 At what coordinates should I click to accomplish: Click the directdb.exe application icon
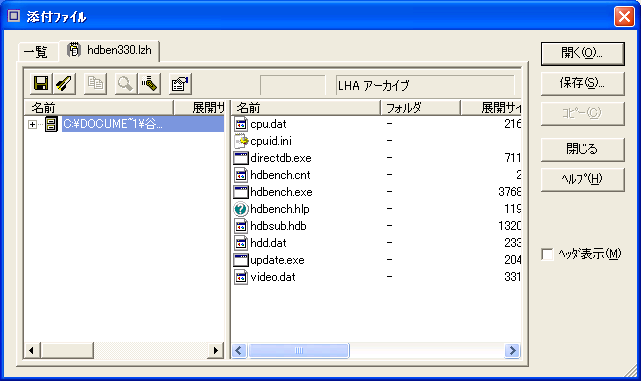click(241, 158)
